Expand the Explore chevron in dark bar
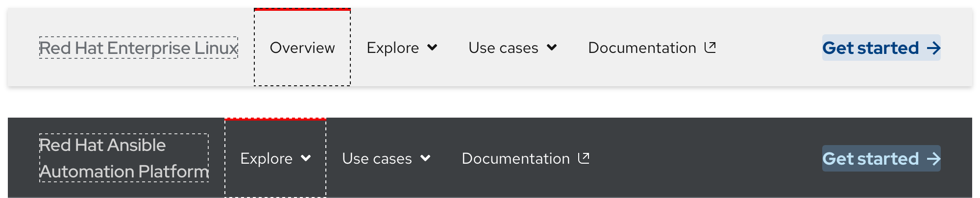 (306, 158)
